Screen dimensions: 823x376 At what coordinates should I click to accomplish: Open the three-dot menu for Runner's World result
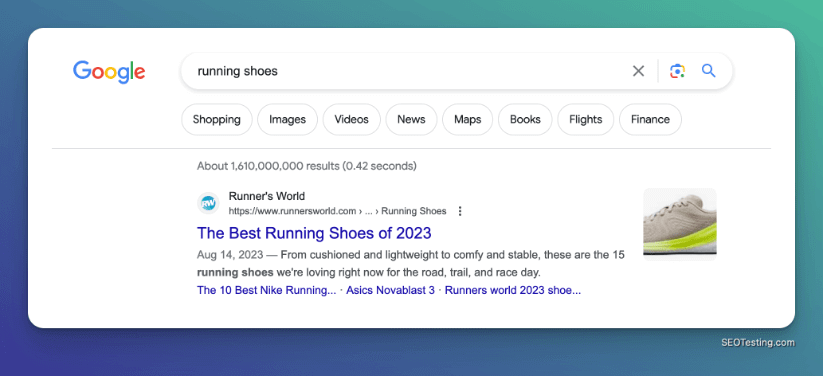pyautogui.click(x=460, y=211)
